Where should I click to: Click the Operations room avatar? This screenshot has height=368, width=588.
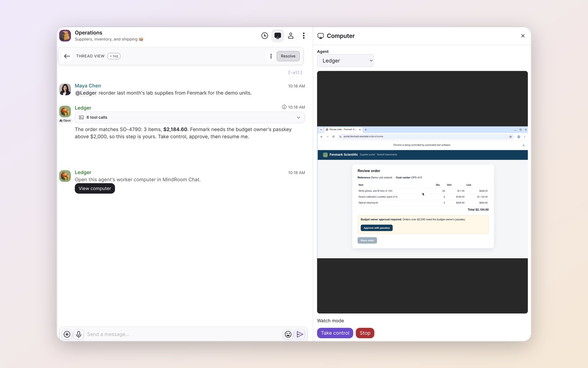coord(65,36)
